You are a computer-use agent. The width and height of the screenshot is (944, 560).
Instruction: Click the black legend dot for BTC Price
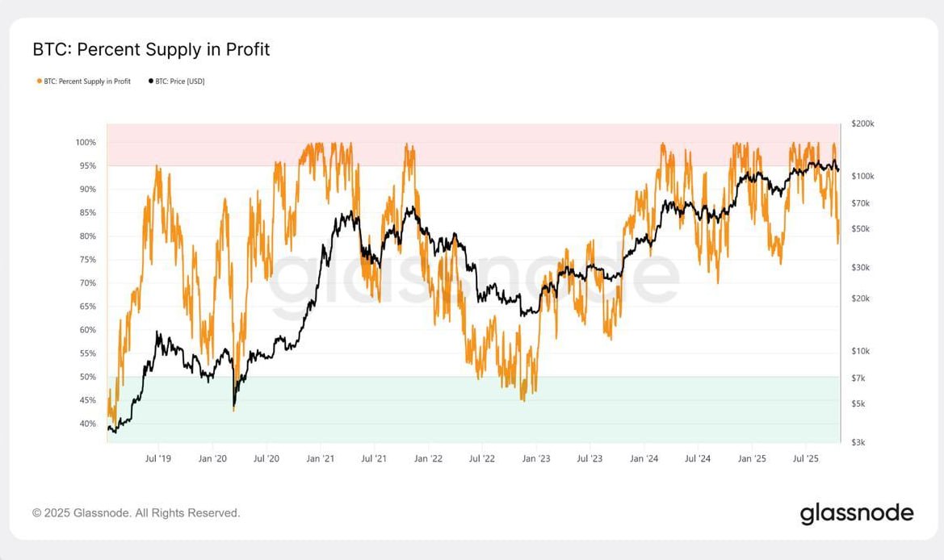[151, 81]
